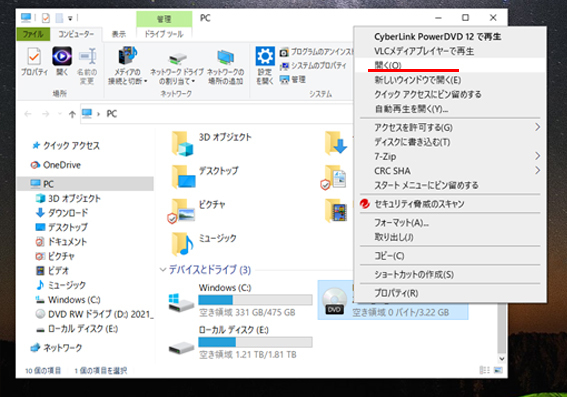The height and width of the screenshot is (397, 567).
Task: Select ビデオ in navigation tree
Action: 52,271
